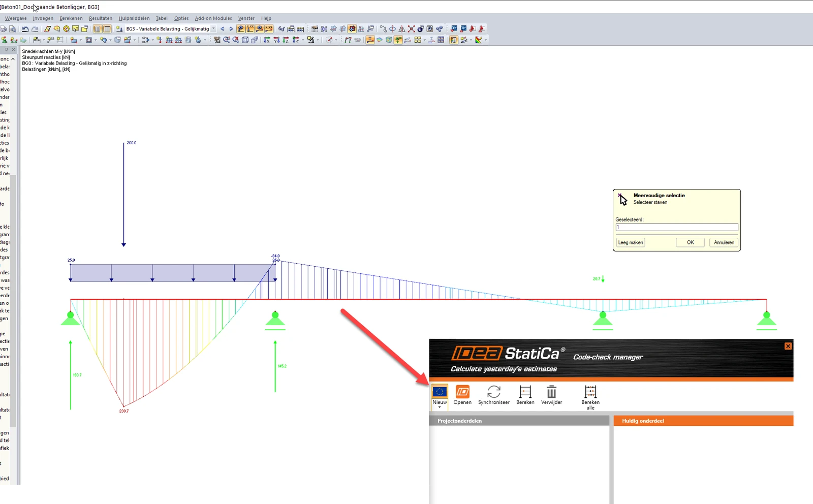Open the Add-on Modules menu
Screen dimensions: 813x504
213,18
